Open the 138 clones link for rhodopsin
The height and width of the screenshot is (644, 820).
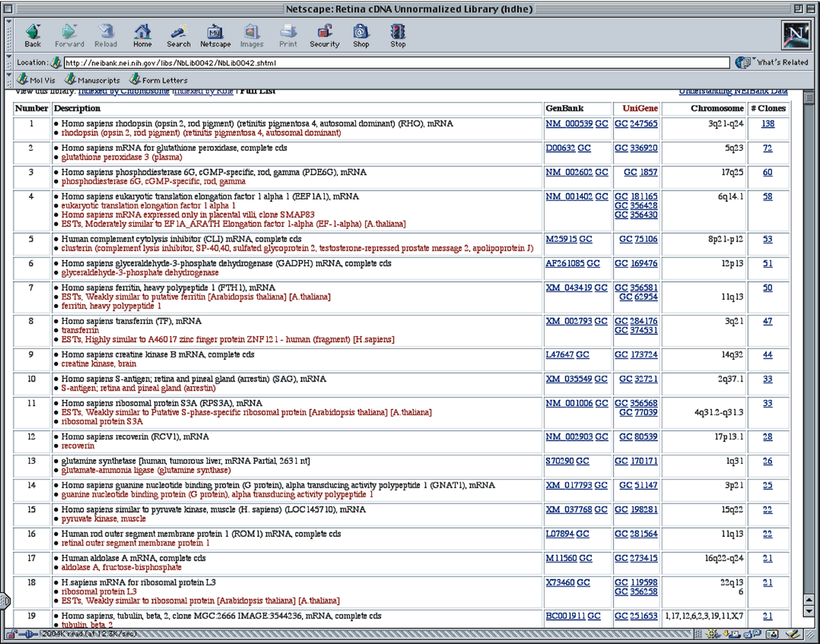[x=767, y=124]
